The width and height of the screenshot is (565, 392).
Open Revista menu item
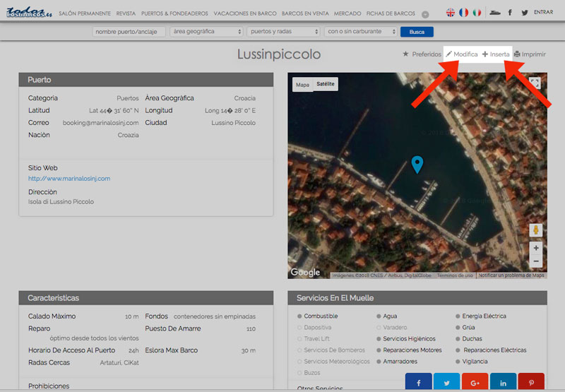(x=126, y=13)
